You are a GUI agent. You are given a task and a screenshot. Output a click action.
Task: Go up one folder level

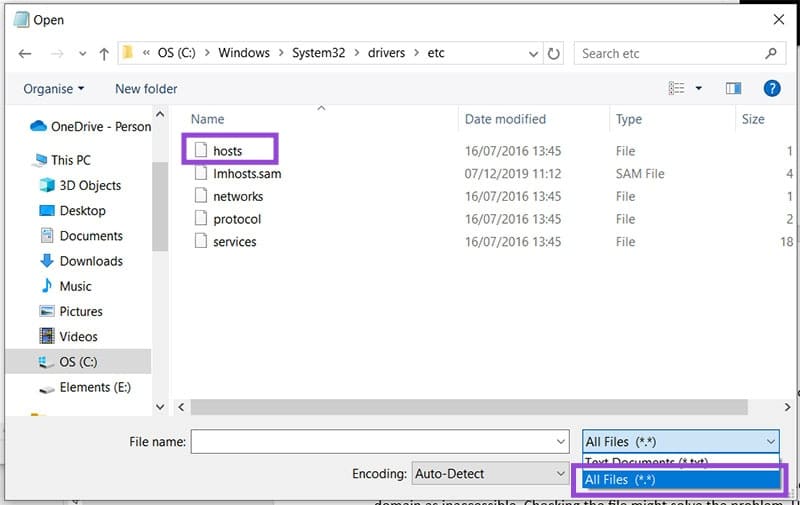point(104,54)
